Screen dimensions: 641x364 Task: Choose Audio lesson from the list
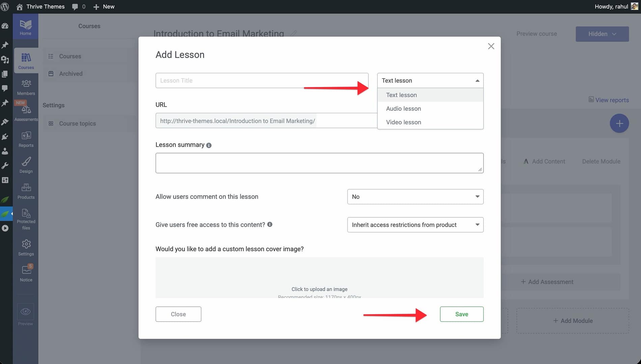pyautogui.click(x=403, y=109)
